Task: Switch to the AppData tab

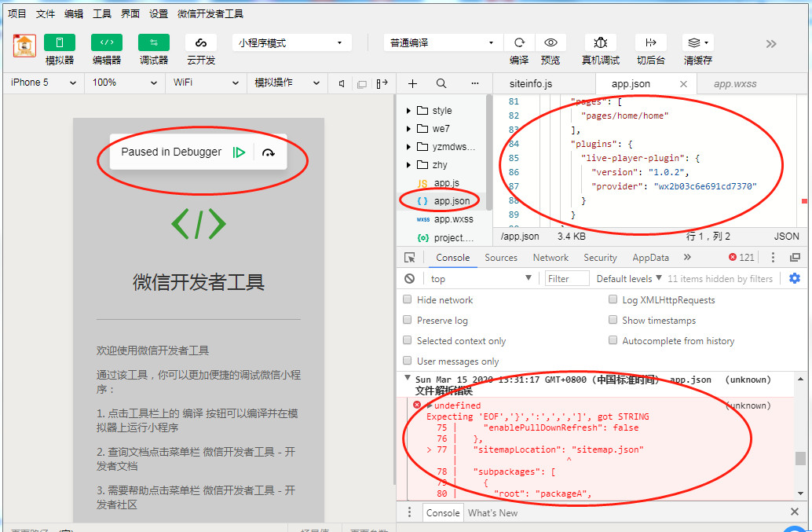Action: (x=650, y=258)
